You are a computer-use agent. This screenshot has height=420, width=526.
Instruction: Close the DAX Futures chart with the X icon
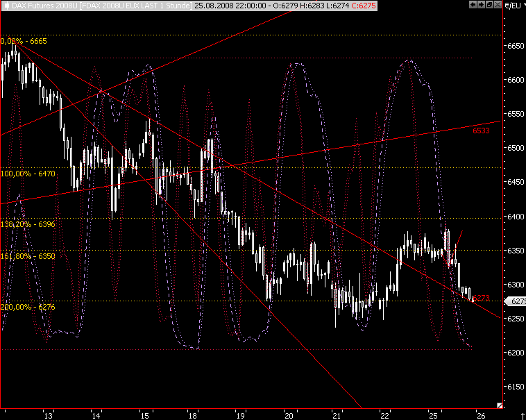click(498, 5)
